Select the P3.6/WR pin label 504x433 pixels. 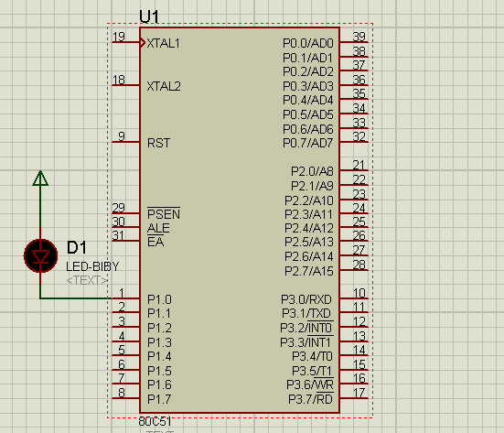pos(310,384)
